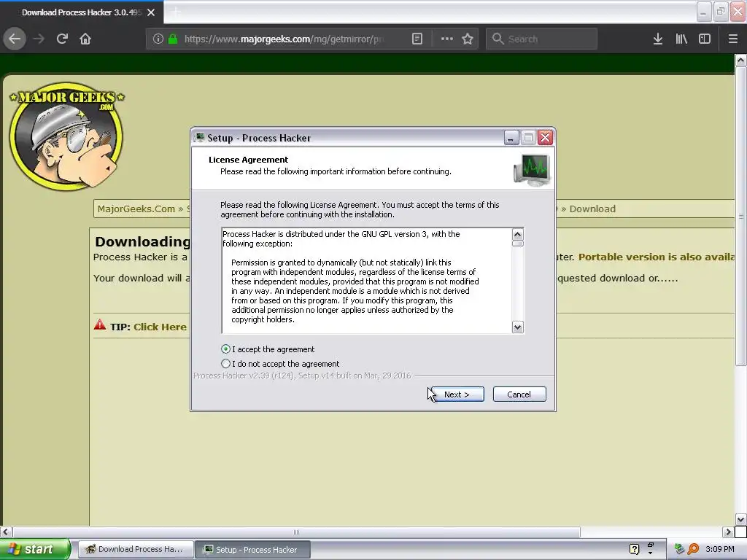Open page actions three-dots menu
This screenshot has width=747, height=560.
(447, 39)
